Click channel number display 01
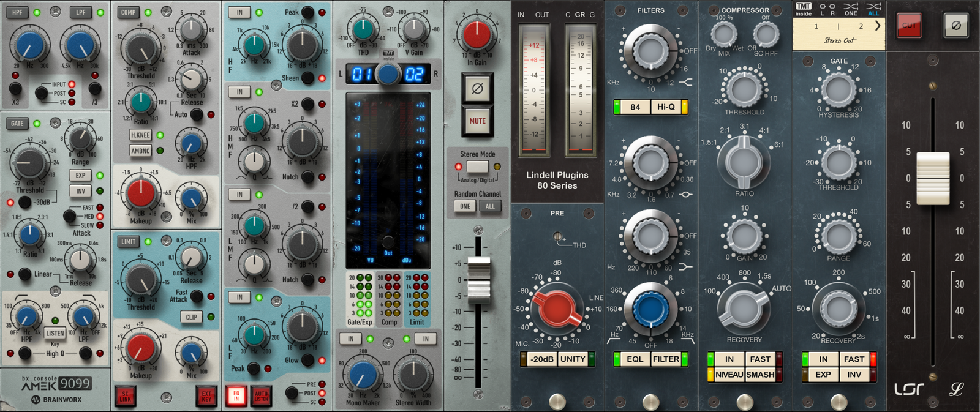The image size is (980, 412). [x=361, y=75]
